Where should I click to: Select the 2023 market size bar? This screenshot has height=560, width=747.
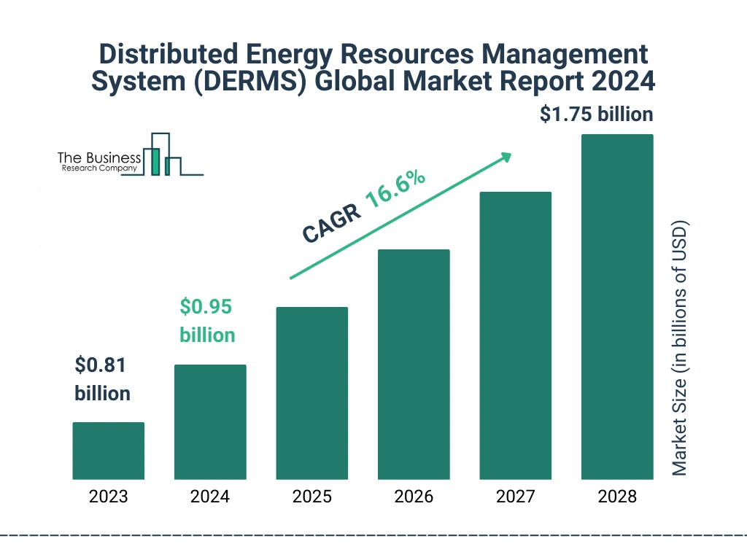(x=108, y=451)
